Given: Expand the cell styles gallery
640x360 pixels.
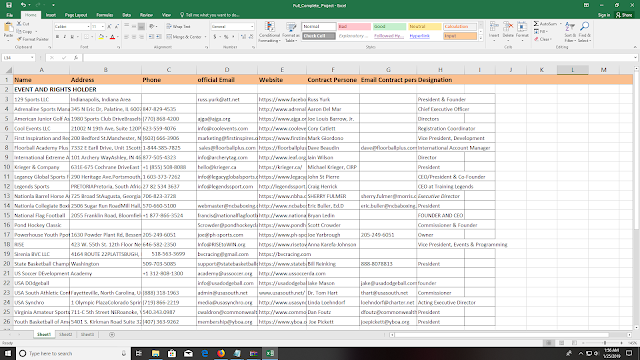Looking at the screenshot, I should coord(481,38).
